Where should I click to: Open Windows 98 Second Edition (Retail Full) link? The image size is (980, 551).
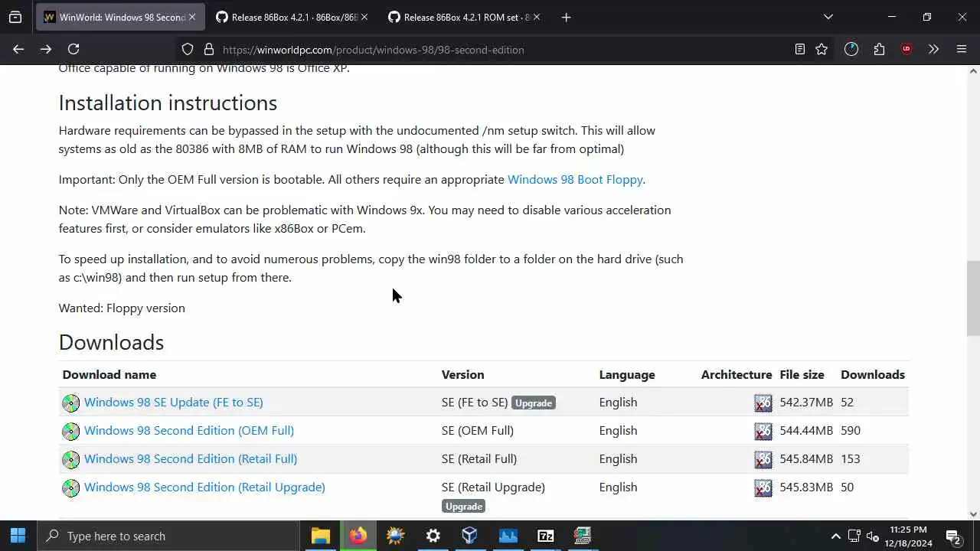click(191, 458)
